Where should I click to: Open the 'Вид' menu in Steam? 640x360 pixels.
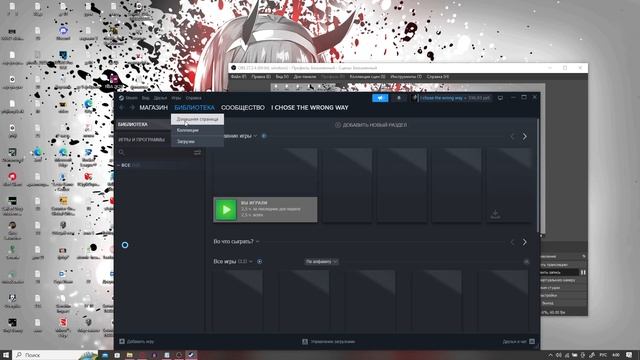coord(145,98)
